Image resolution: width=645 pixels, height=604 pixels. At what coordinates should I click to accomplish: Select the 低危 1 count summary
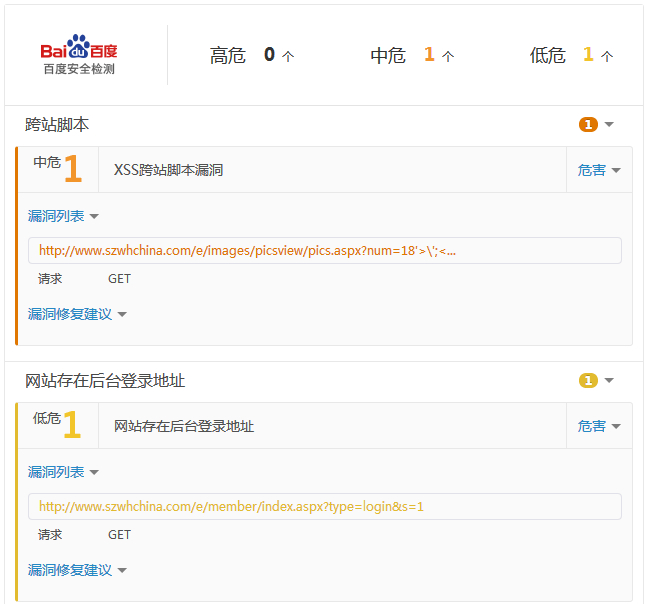pos(571,56)
